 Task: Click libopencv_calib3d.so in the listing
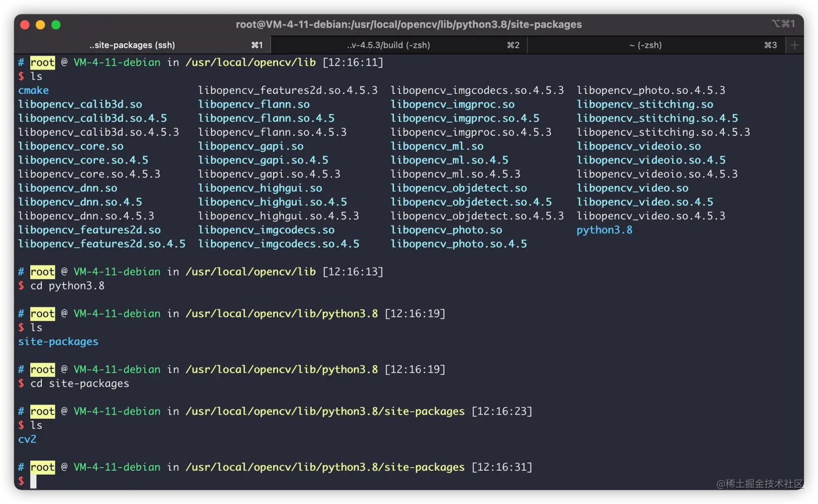click(80, 104)
